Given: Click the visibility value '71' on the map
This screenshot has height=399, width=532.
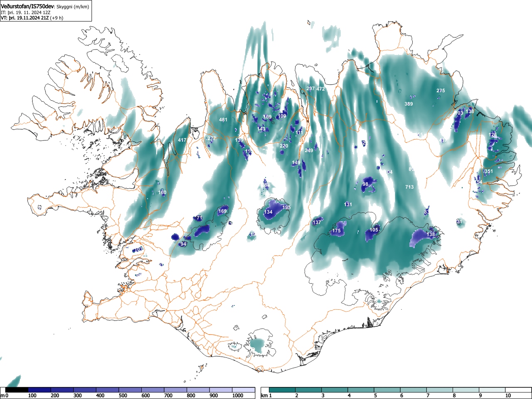Looking at the screenshot, I should point(199,218).
